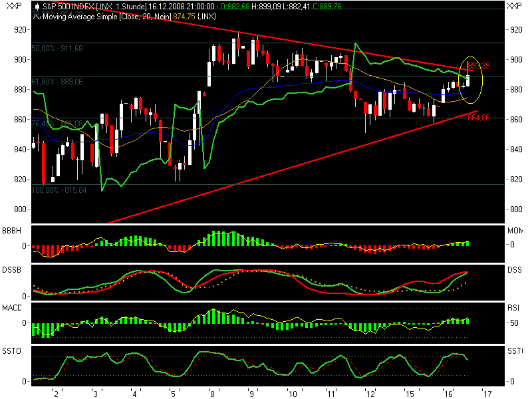532x399 pixels.
Task: Click the red 864,06 price label
Action: pos(478,118)
